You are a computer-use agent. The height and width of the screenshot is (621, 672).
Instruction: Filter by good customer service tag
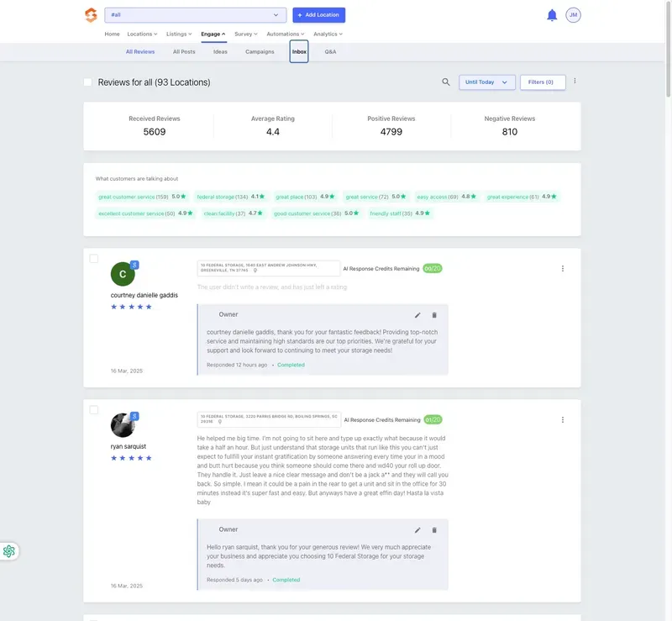point(317,213)
